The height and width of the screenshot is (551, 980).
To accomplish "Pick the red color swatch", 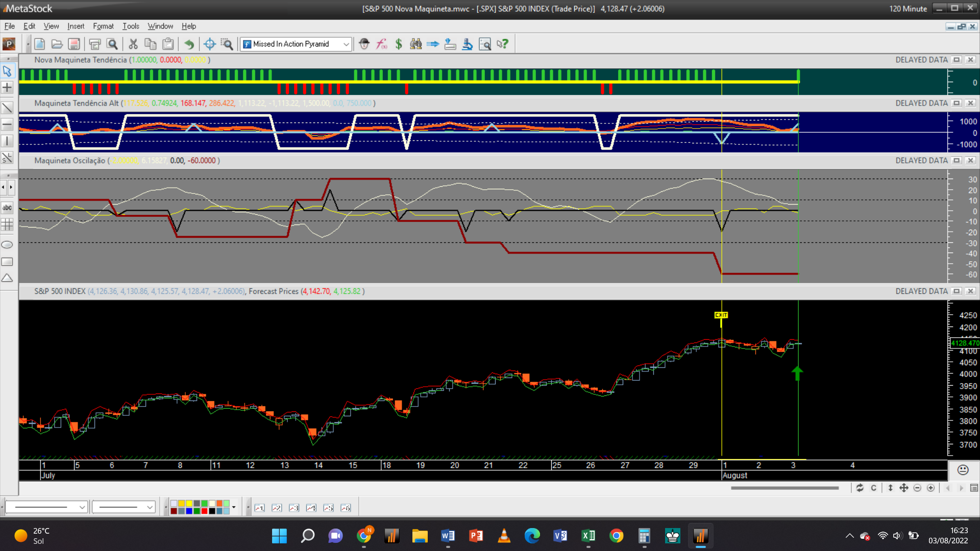I will 204,511.
